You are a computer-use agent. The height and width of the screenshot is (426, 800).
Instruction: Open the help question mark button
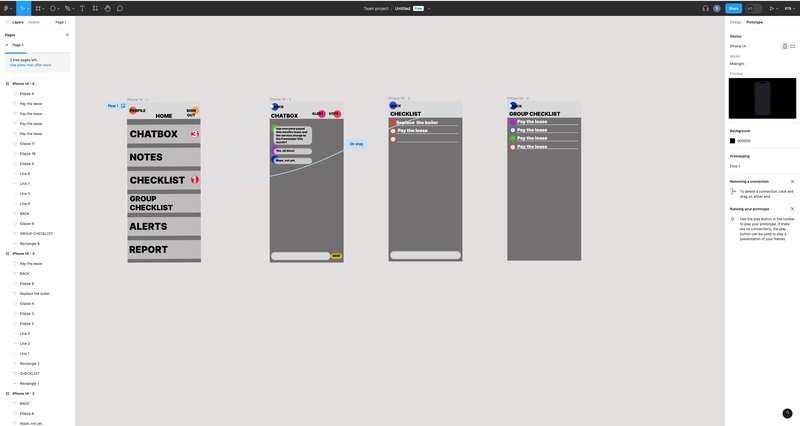click(x=787, y=413)
